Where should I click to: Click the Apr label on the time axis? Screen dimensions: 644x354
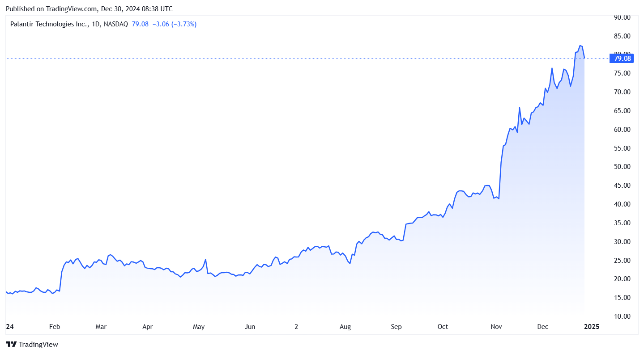147,327
